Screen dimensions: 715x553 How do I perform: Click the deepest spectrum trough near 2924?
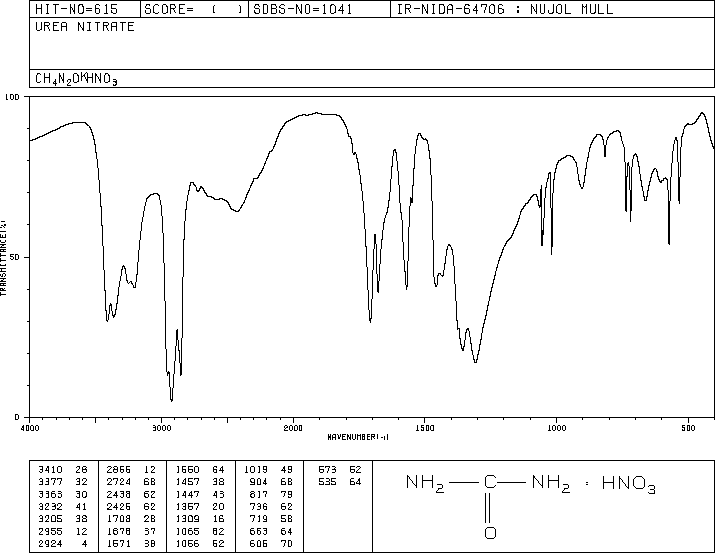[171, 400]
